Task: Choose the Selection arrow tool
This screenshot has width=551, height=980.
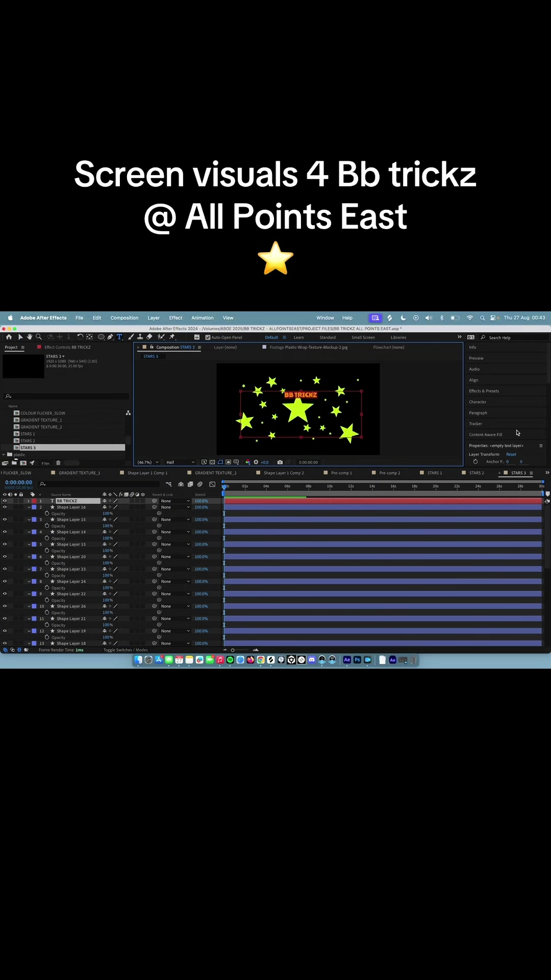Action: (20, 337)
